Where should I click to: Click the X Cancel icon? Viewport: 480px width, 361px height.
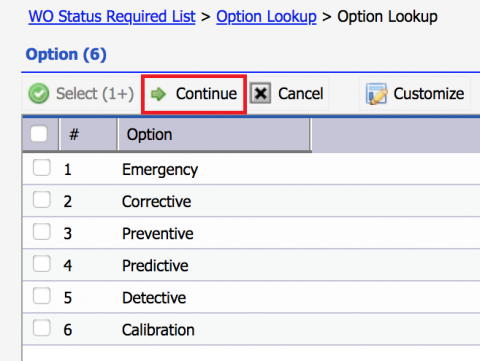(x=260, y=93)
